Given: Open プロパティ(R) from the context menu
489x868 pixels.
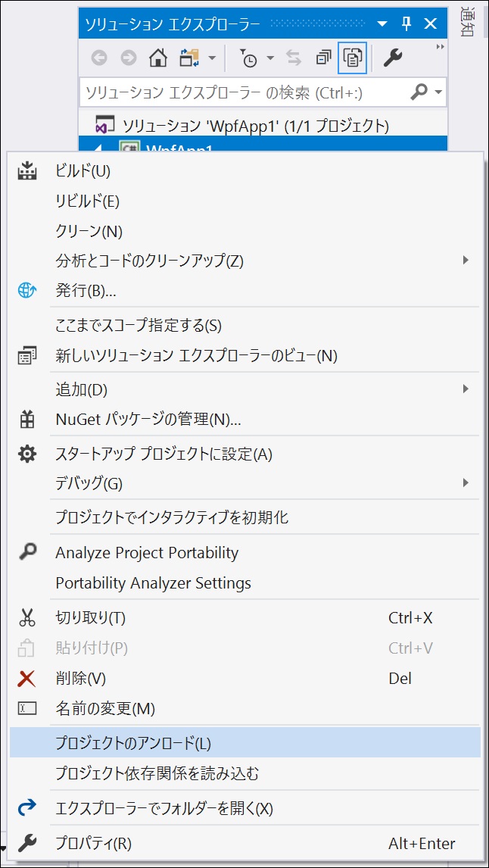Looking at the screenshot, I should (244, 843).
